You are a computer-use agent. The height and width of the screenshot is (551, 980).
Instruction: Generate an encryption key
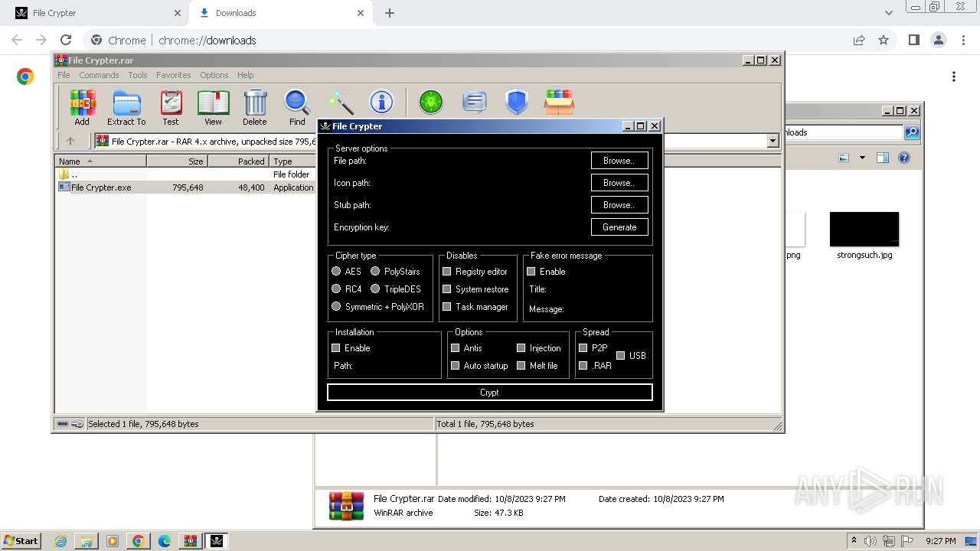(x=619, y=227)
